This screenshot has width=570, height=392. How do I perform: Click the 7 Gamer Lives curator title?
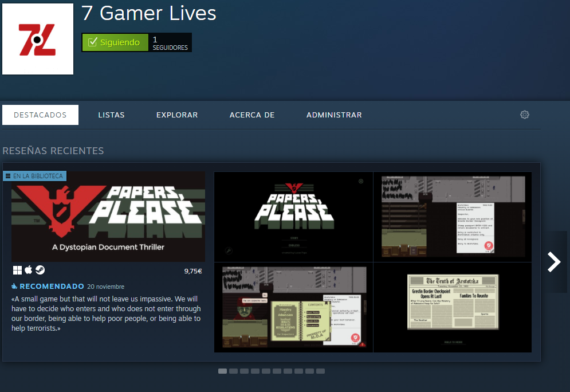[149, 13]
